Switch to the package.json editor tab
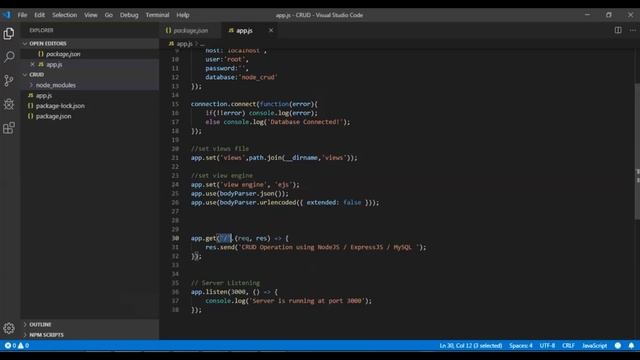 [191, 31]
